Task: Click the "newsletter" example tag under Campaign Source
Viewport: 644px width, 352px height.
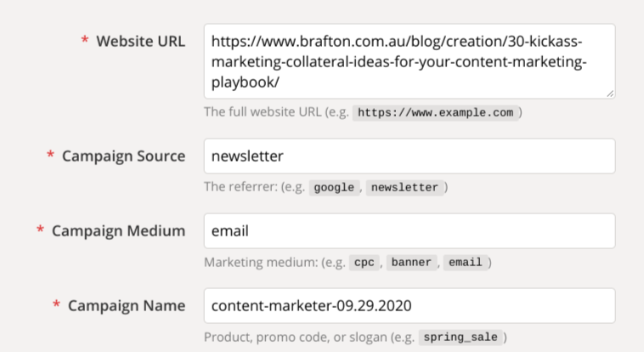Action: point(404,187)
